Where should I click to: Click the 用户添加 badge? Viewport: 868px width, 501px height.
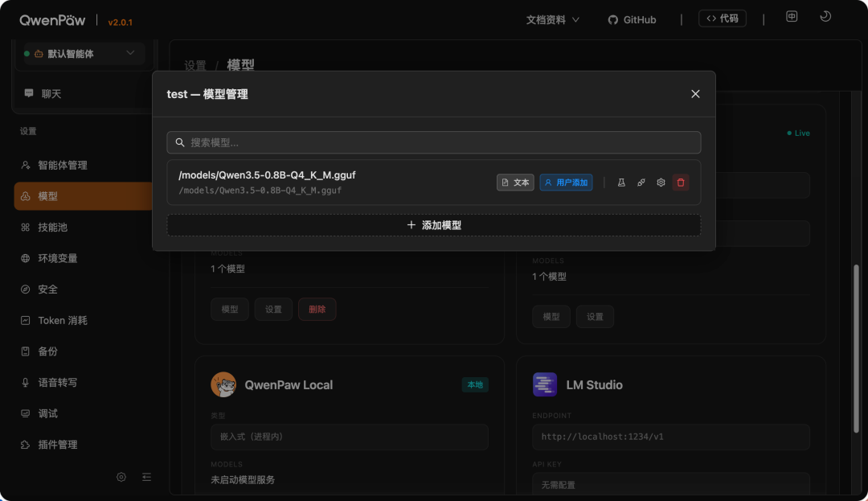566,183
